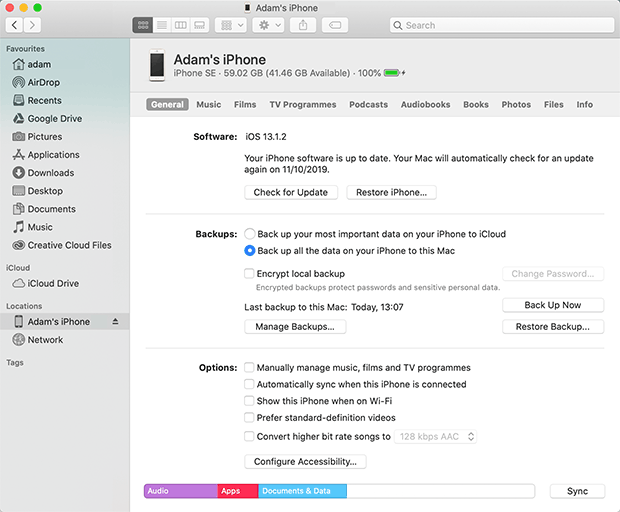Image resolution: width=620 pixels, height=512 pixels.
Task: Go forward with the forward arrow
Action: 32,25
